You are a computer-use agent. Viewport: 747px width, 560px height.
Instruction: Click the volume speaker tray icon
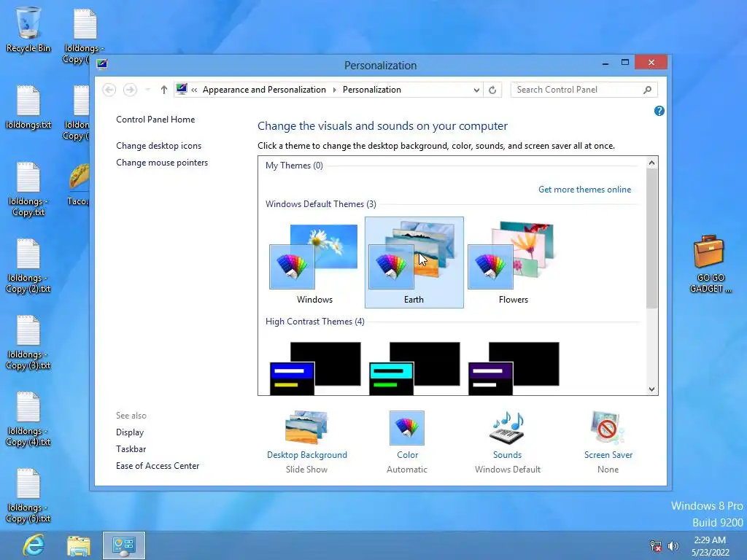(x=673, y=545)
